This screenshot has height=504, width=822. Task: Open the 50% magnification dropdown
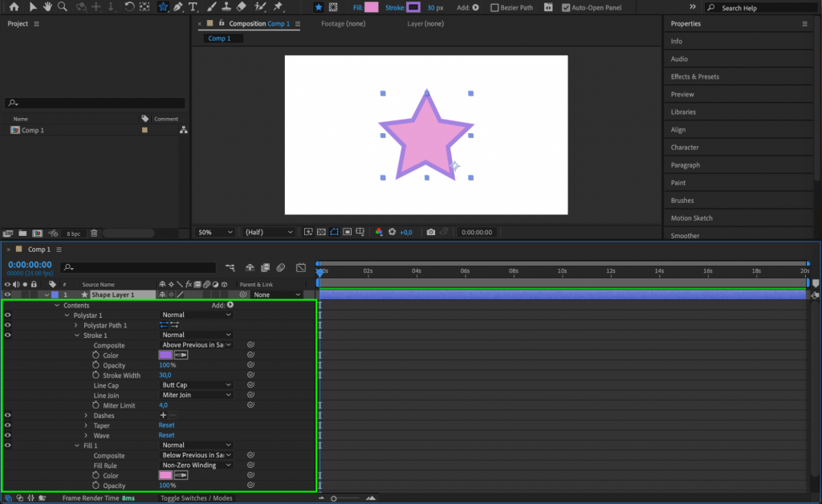tap(214, 232)
